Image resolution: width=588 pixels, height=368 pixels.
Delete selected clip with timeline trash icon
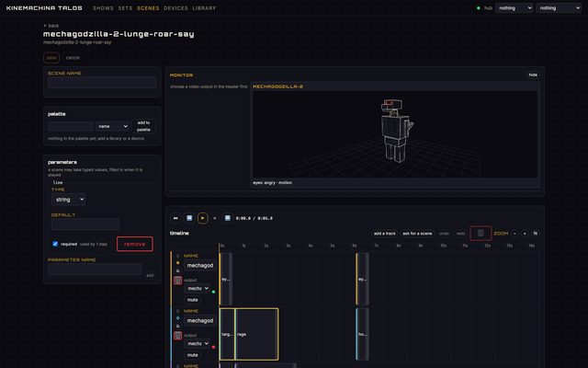pyautogui.click(x=481, y=233)
